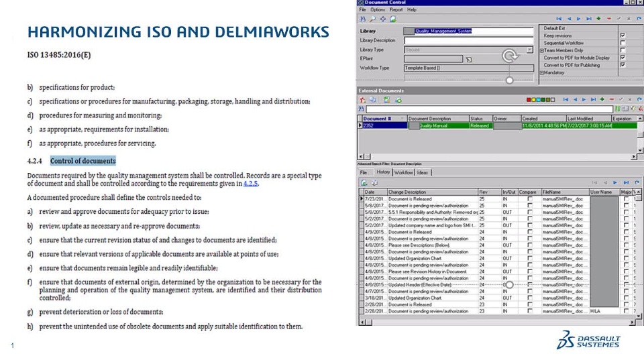The image size is (644, 362).
Task: Click the Change Description column header
Action: (x=433, y=192)
